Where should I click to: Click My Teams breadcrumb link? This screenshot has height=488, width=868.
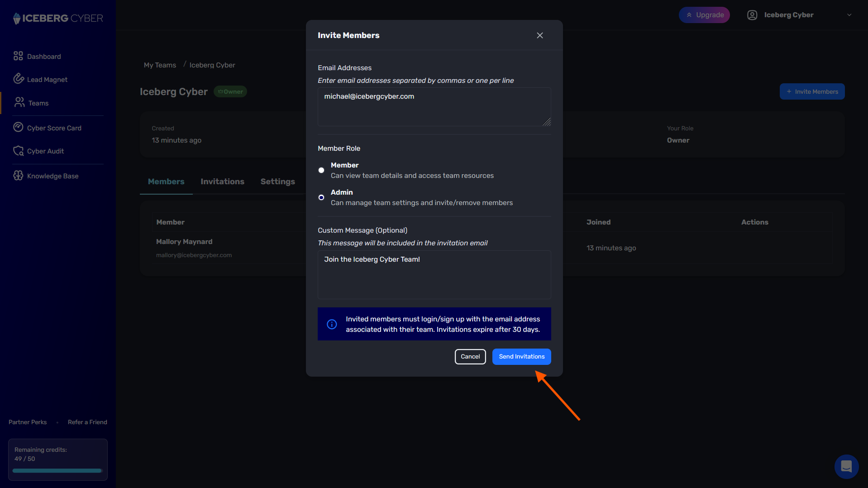click(x=160, y=65)
